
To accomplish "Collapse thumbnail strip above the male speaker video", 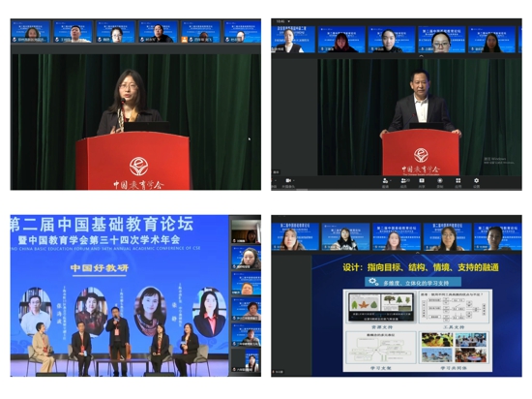I will pos(422,56).
